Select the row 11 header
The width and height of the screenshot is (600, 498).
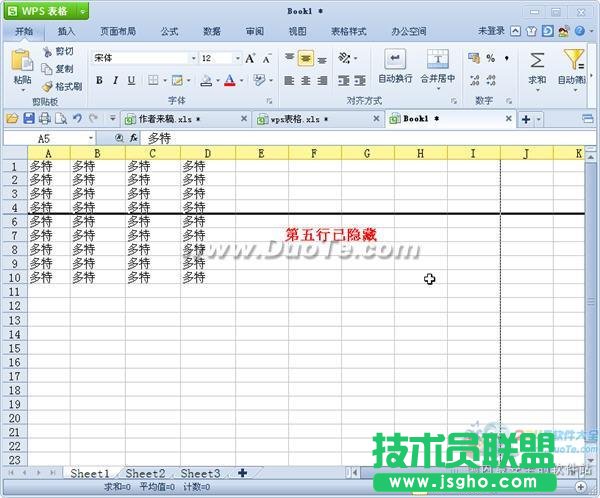(x=15, y=292)
